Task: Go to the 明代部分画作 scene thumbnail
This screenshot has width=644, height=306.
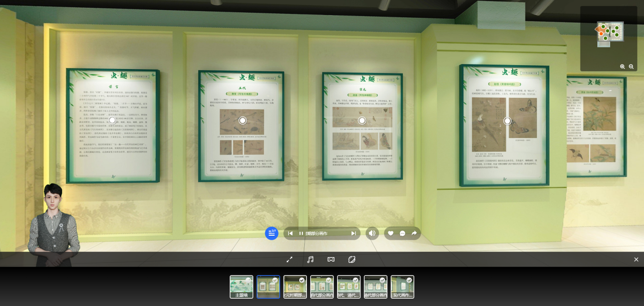Action: click(322, 287)
